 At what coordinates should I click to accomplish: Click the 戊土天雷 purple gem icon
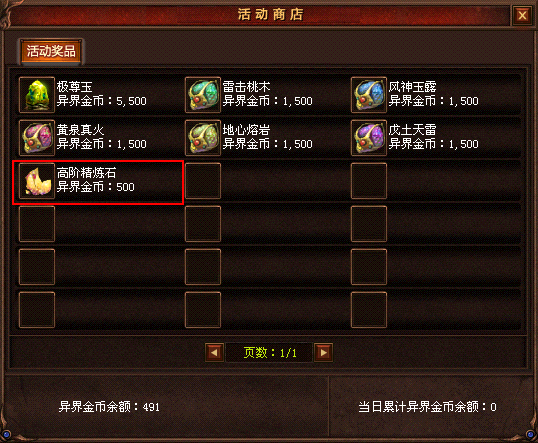tap(369, 138)
